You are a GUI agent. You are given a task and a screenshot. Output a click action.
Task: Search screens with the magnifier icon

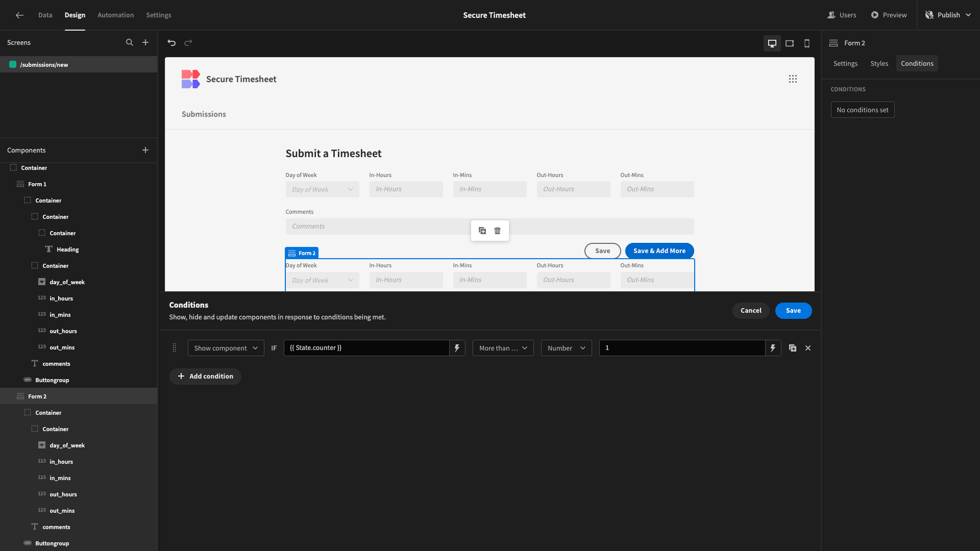click(130, 43)
